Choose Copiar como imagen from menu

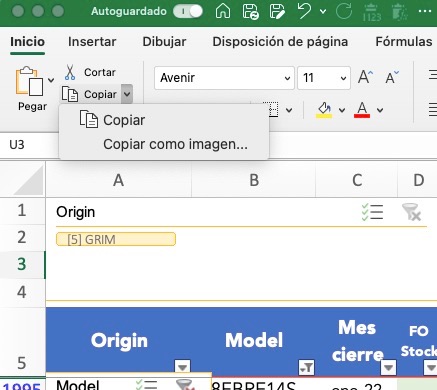click(x=175, y=144)
